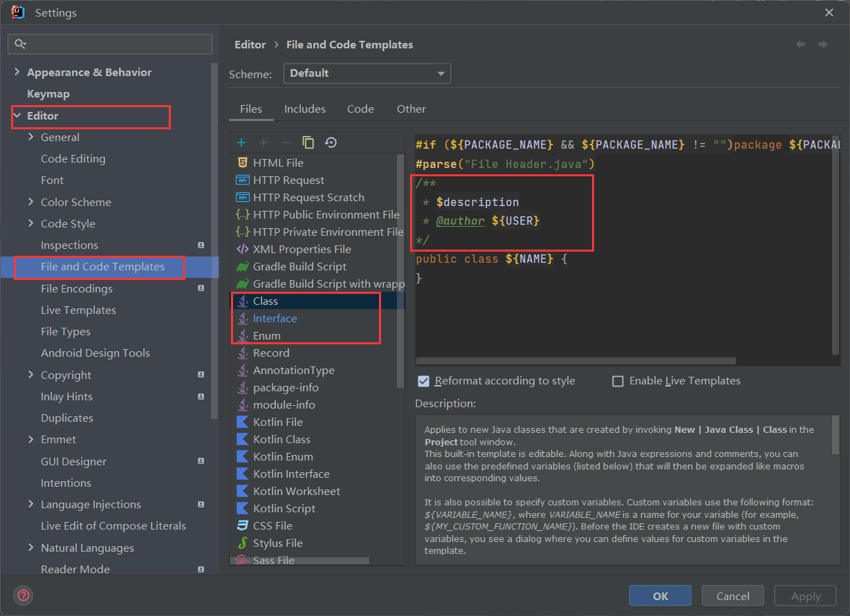Click the Copy Template icon
The height and width of the screenshot is (616, 850).
coord(308,142)
